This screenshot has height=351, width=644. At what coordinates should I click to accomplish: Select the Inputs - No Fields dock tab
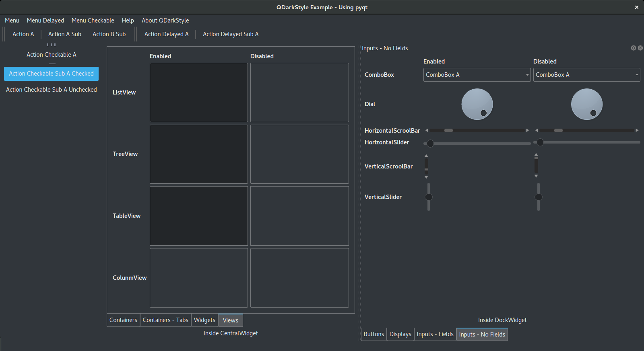pyautogui.click(x=482, y=334)
